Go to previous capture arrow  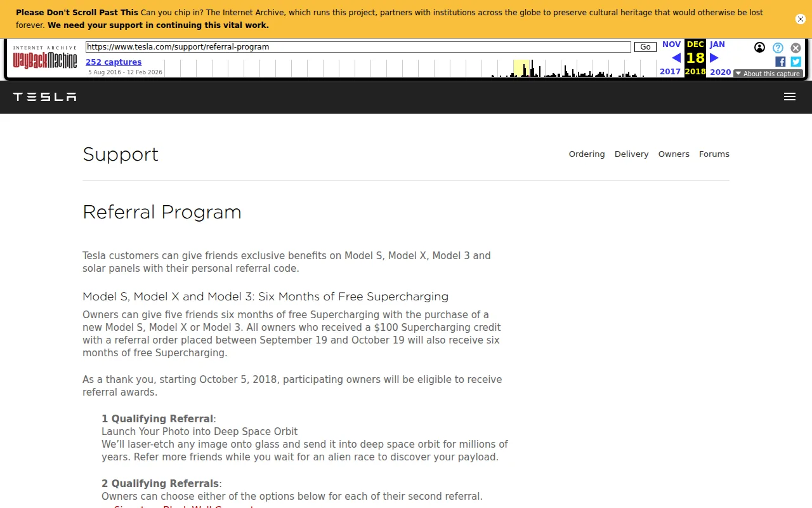click(676, 58)
